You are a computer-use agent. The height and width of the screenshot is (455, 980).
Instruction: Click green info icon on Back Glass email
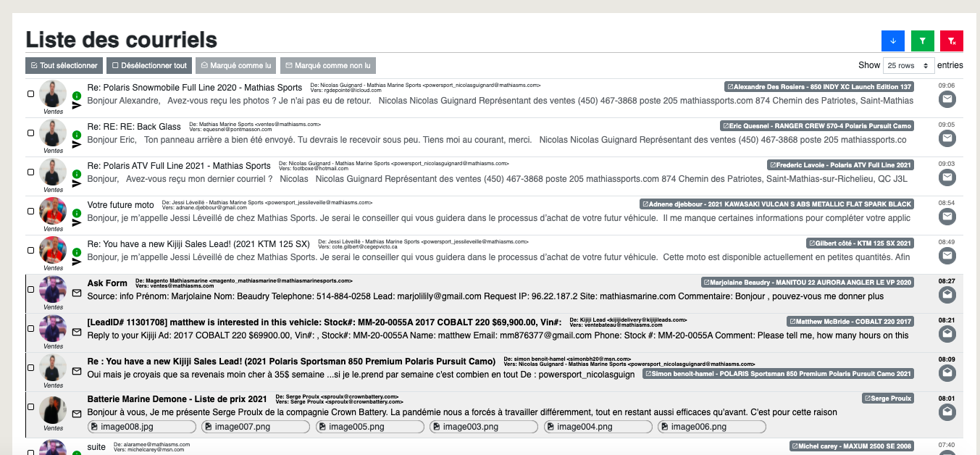coord(77,135)
